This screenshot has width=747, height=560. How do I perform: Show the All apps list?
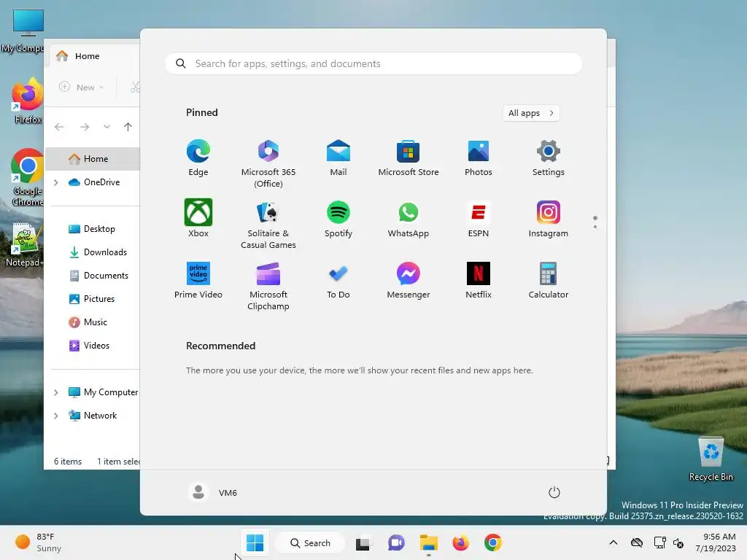[531, 113]
